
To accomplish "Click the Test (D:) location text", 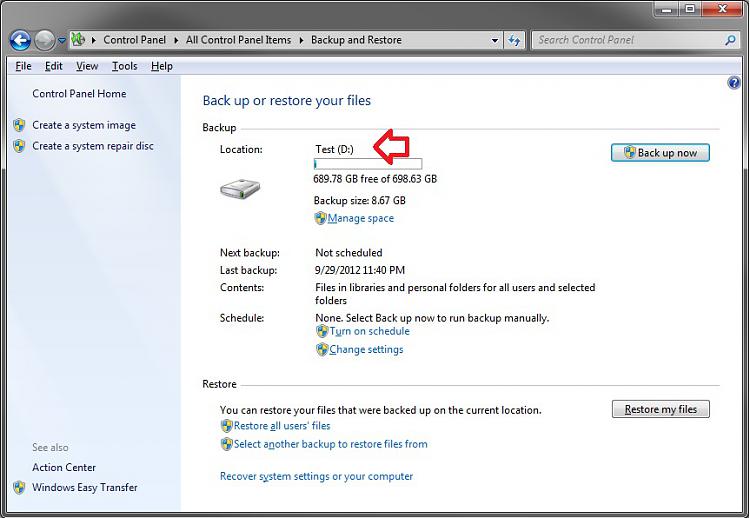I will (334, 149).
